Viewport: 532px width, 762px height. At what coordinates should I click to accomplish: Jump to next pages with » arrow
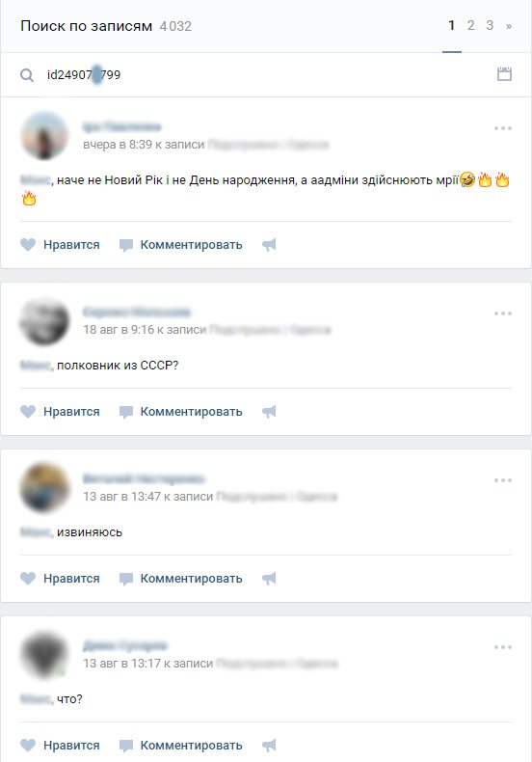coord(509,26)
